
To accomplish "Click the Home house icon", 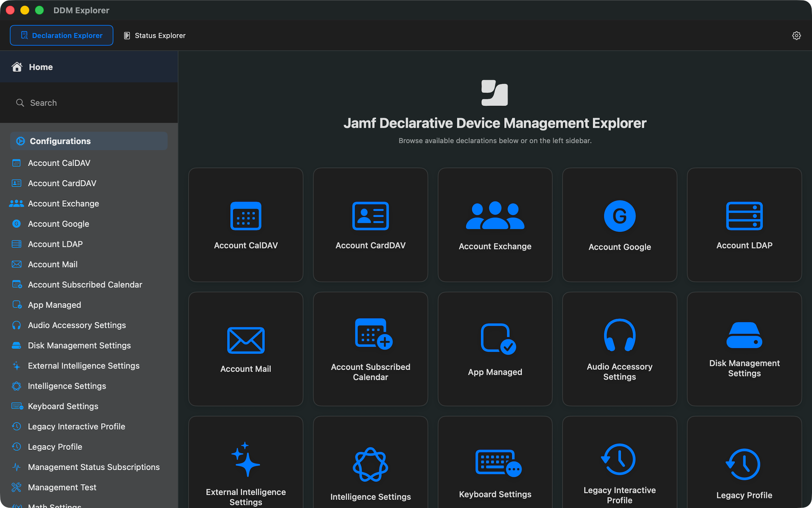I will click(x=17, y=67).
